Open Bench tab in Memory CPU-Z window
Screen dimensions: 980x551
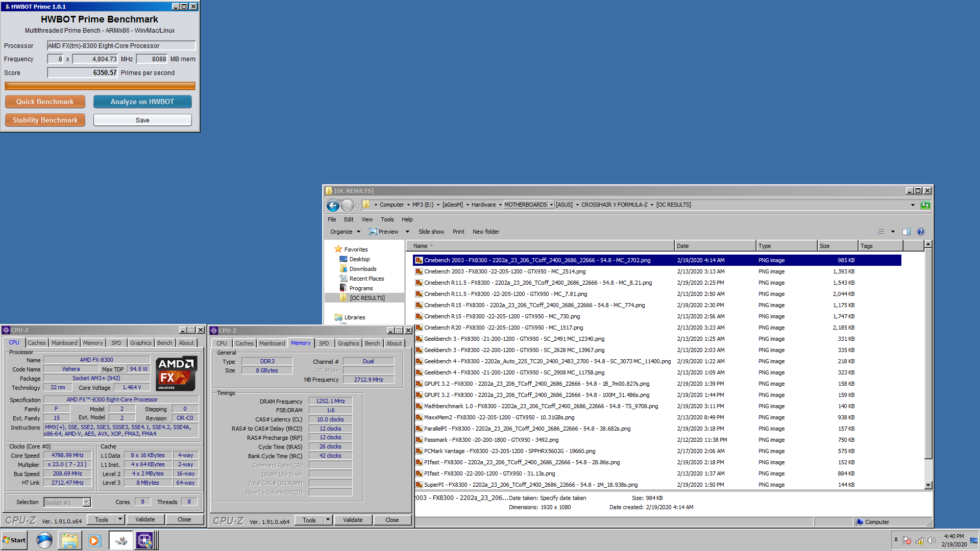(x=372, y=343)
